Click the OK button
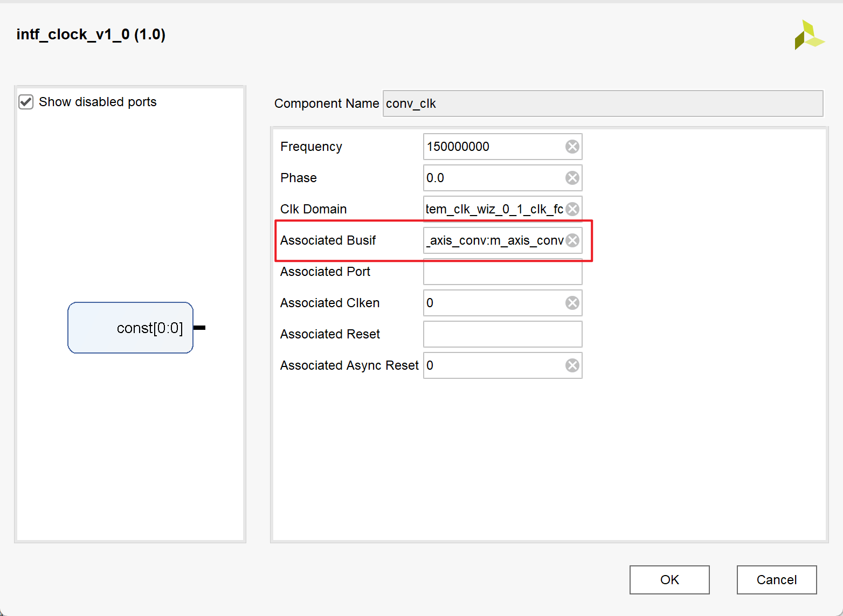The height and width of the screenshot is (616, 843). point(669,580)
